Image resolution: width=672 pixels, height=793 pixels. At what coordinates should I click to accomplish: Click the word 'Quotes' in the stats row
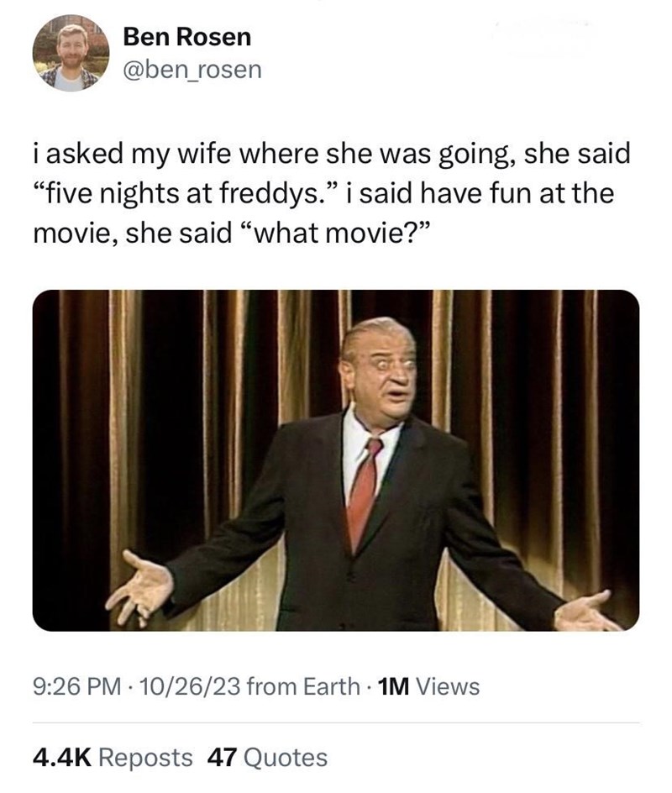pos(286,758)
